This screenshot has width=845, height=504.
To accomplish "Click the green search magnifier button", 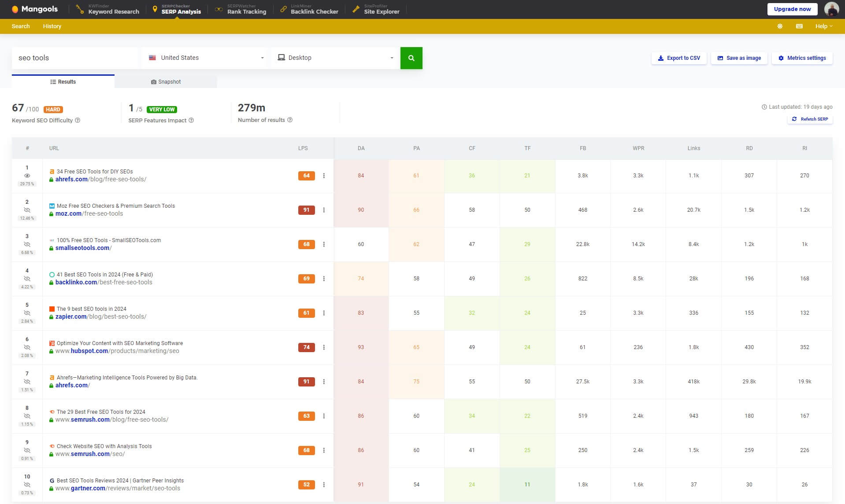I will coord(411,58).
